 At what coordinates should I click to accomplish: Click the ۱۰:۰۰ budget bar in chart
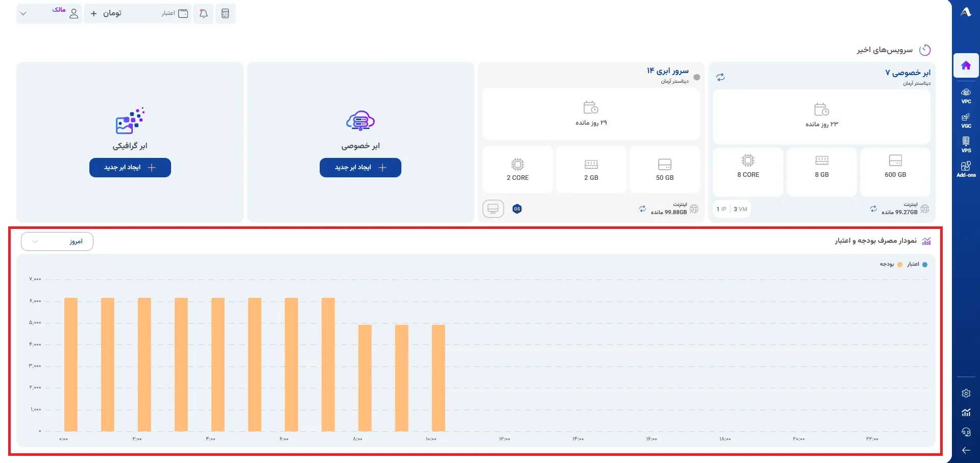point(439,378)
